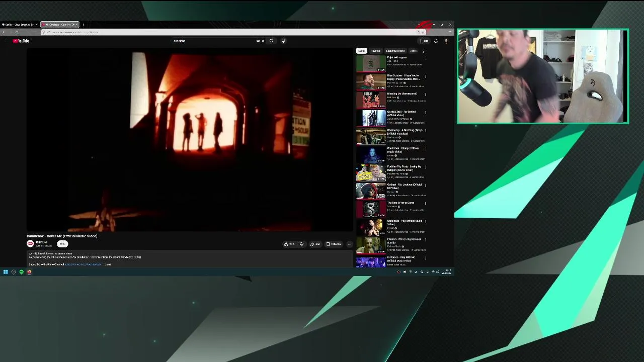Clear the YouTube search field text
Image resolution: width=644 pixels, height=362 pixels.
point(263,41)
